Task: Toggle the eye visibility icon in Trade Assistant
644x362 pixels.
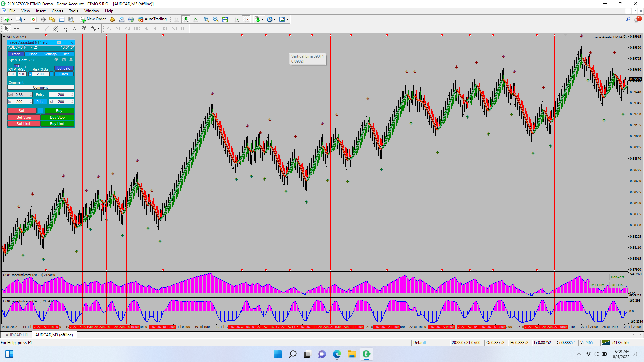Action: click(56, 60)
